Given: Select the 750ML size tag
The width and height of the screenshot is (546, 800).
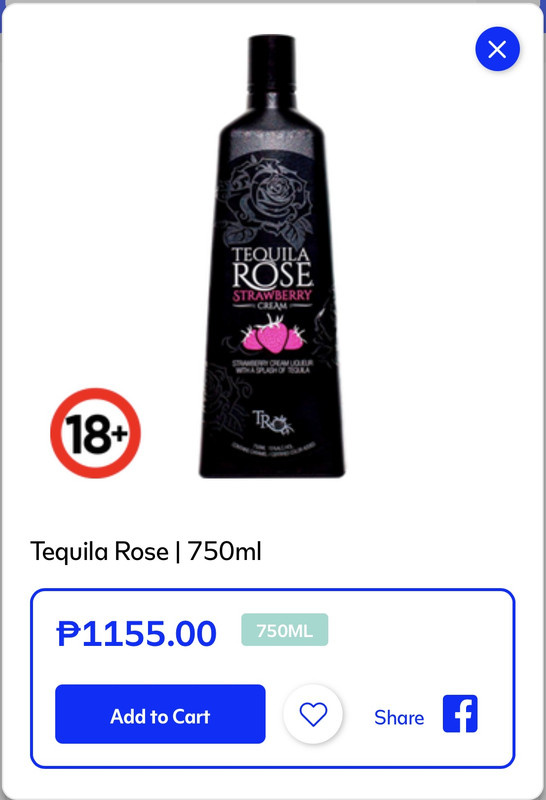Looking at the screenshot, I should click(x=285, y=630).
